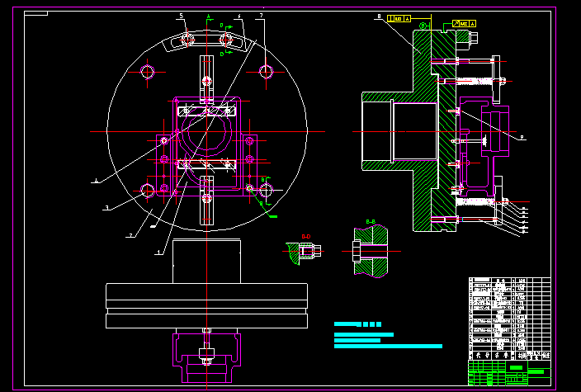This screenshot has height=392, width=581.
Task: Select the yellow runout tolerance frame
Action: pyautogui.click(x=464, y=24)
